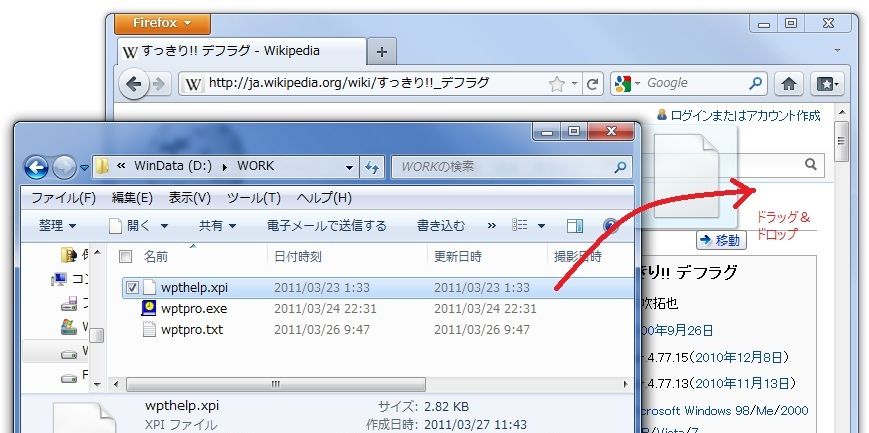Open the ツール(T) menu
Image resolution: width=869 pixels, height=433 pixels.
pos(253,197)
